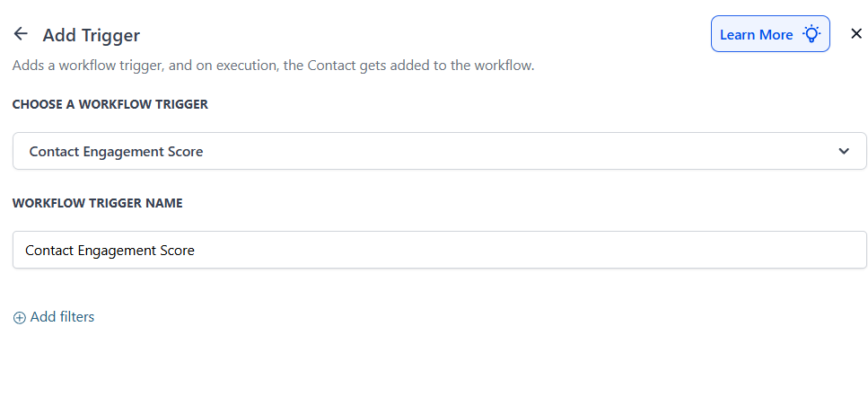Screen dimensions: 868x406
Task: Go back using the left arrow icon
Action: 21,34
